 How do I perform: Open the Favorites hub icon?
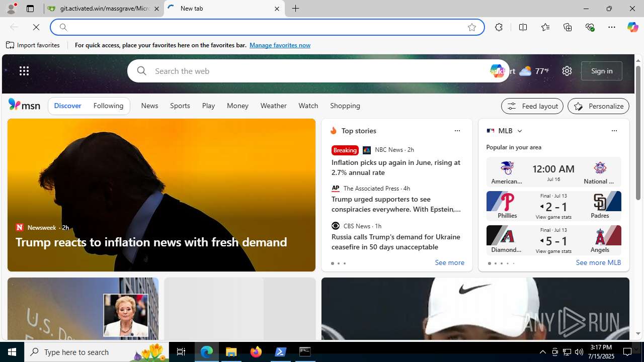coord(545,27)
